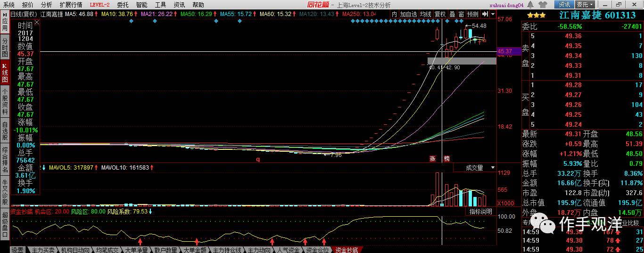Switch to 主力买卖 indicator tab

[42, 250]
